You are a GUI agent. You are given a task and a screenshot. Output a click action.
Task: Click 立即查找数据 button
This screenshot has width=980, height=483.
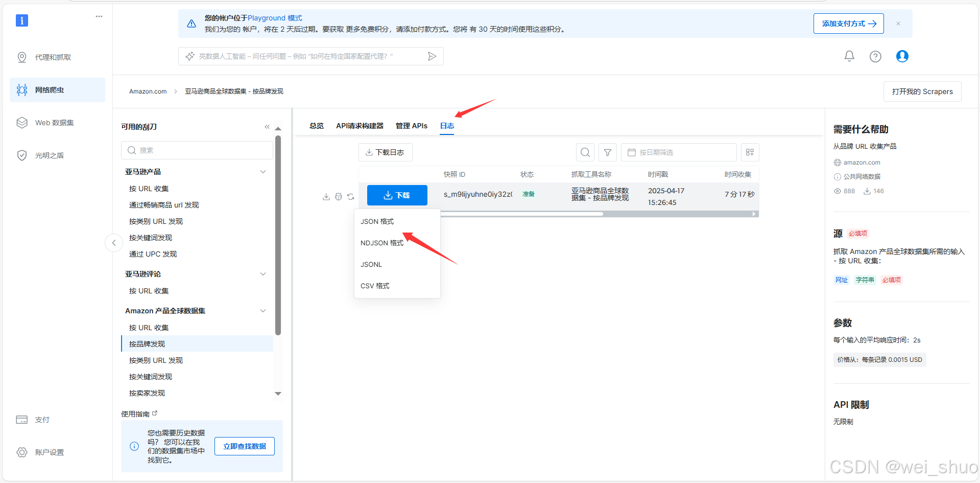(x=245, y=446)
